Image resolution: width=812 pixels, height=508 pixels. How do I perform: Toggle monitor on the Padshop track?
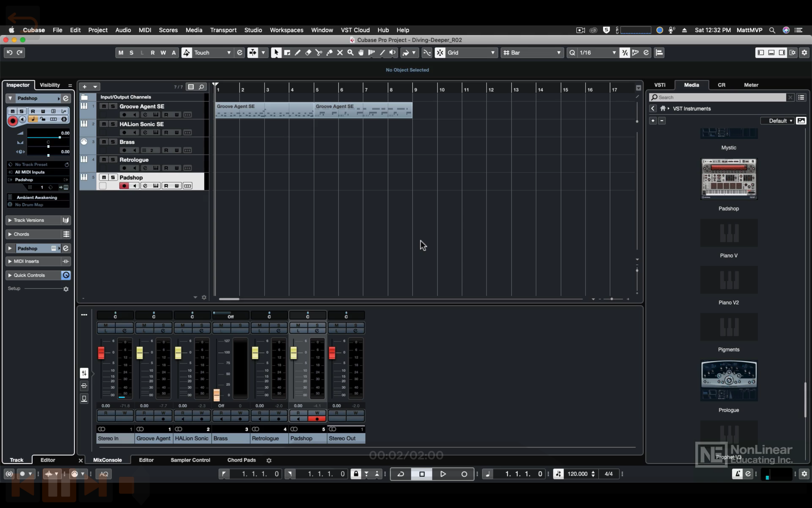pos(134,186)
